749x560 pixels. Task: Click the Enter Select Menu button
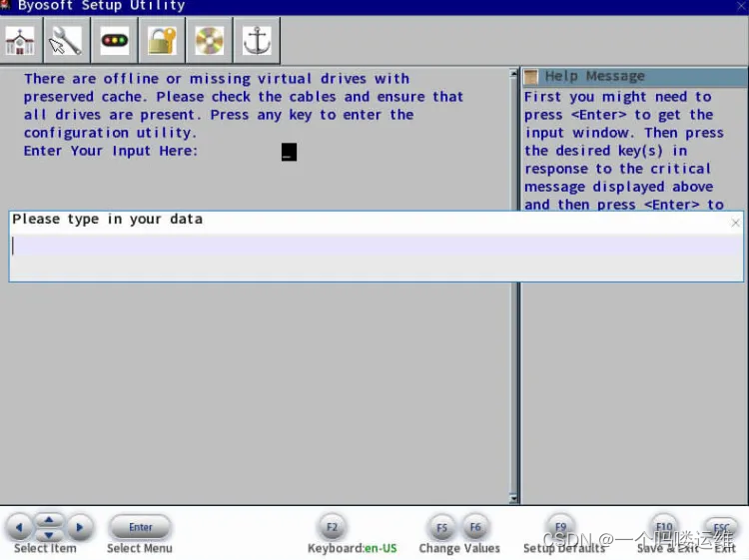(140, 527)
